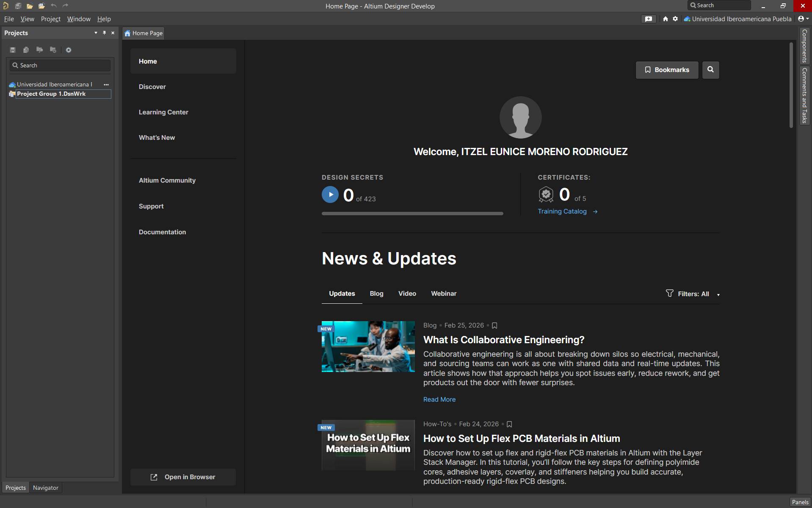812x508 pixels.
Task: Open the Components side panel tab
Action: [804, 46]
